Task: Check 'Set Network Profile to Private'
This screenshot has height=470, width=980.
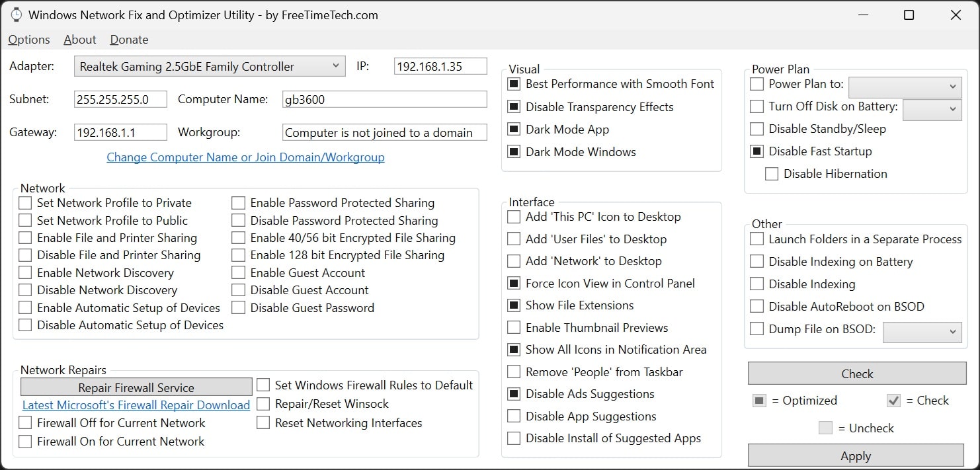Action: tap(25, 202)
